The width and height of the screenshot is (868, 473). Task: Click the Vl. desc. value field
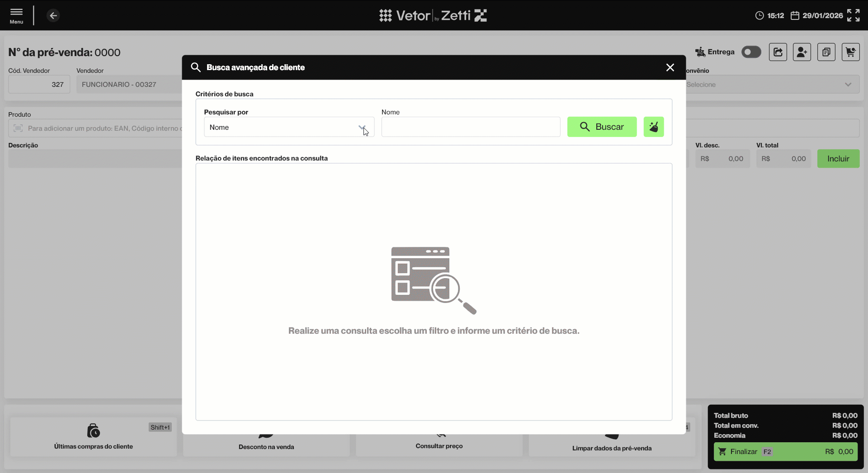[722, 159]
